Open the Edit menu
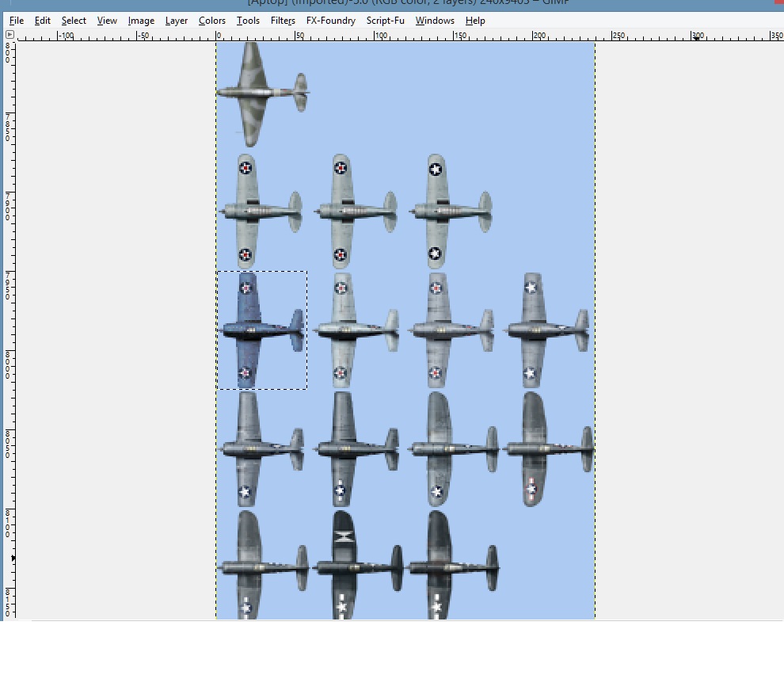 pos(43,21)
